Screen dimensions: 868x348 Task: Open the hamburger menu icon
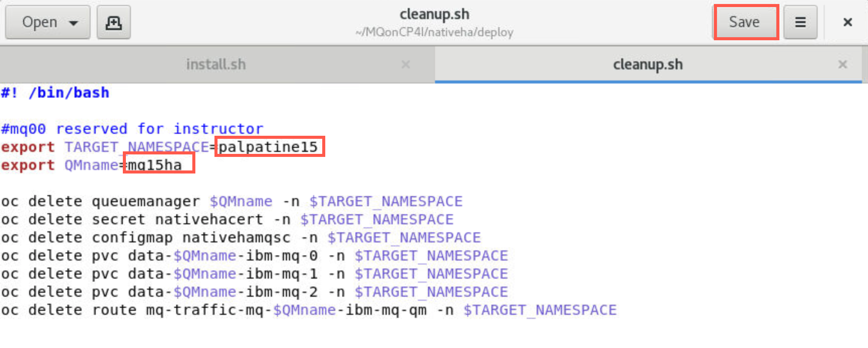coord(800,23)
